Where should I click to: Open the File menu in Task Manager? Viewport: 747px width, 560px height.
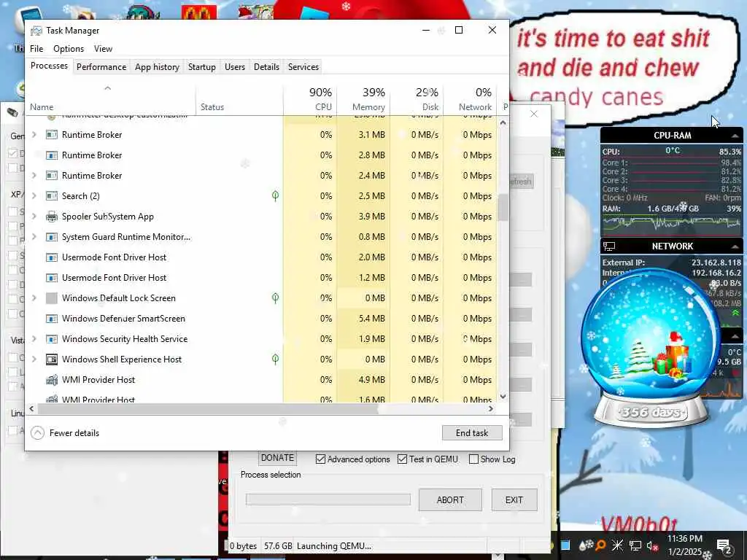click(36, 49)
